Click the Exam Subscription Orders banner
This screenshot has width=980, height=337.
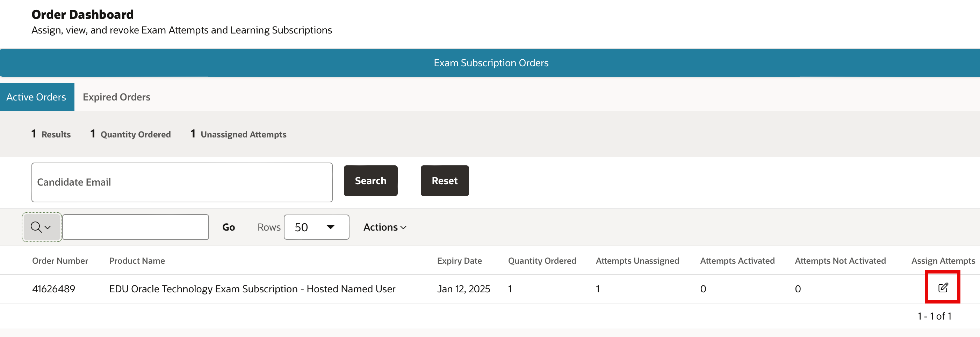click(491, 63)
